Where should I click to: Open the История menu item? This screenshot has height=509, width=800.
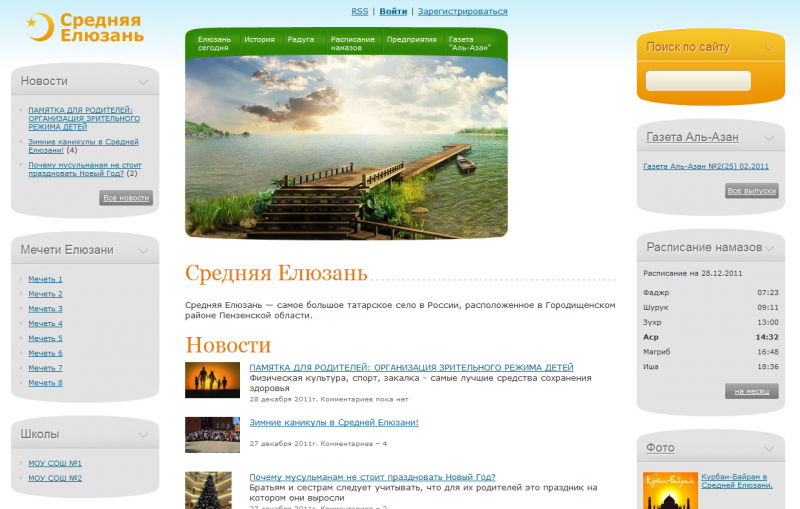259,39
